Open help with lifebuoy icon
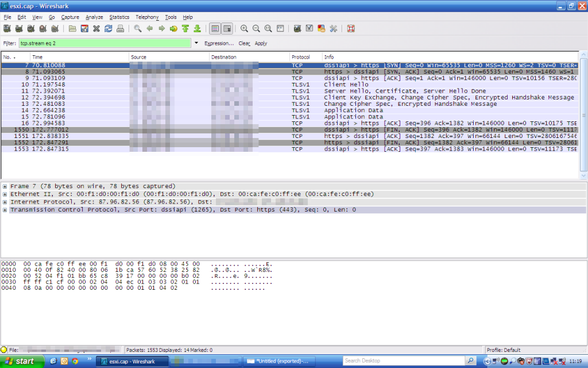This screenshot has height=368, width=588. [x=351, y=29]
